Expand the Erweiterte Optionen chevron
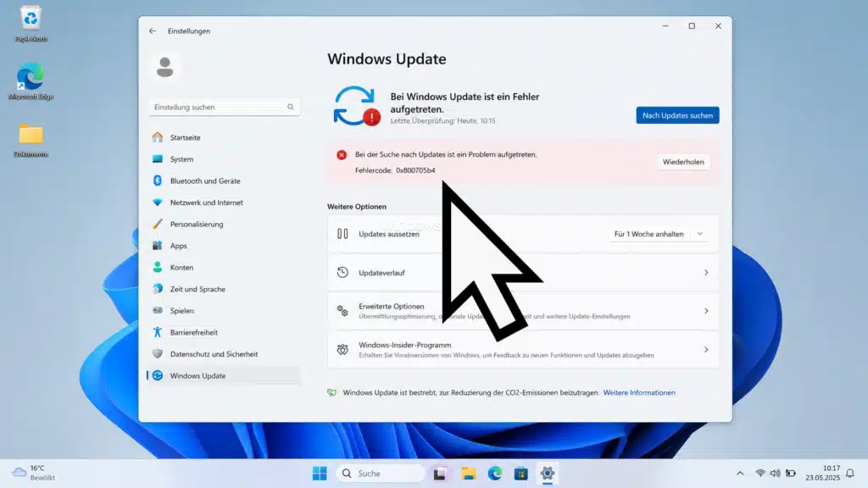 (706, 311)
